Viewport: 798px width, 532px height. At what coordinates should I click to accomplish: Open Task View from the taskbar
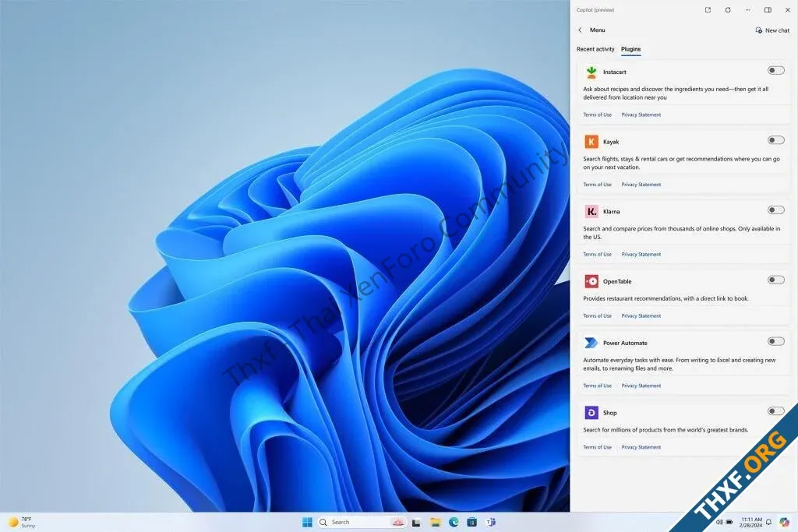(x=416, y=523)
